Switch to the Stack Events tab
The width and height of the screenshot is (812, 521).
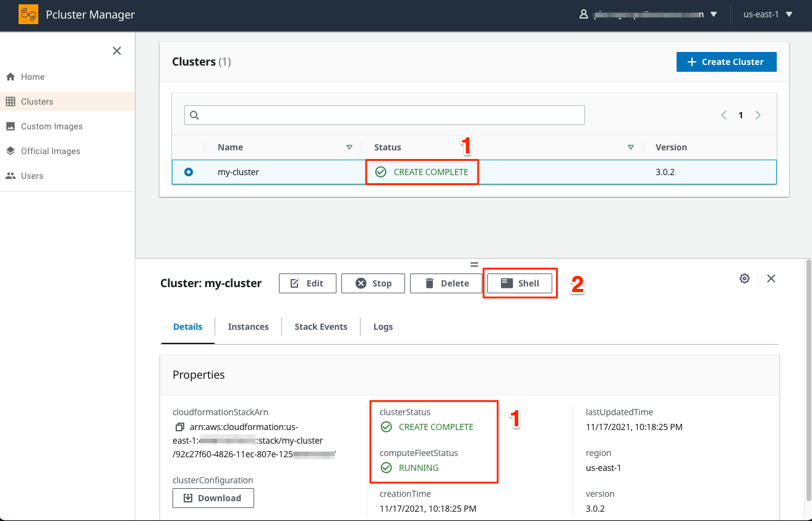(321, 327)
